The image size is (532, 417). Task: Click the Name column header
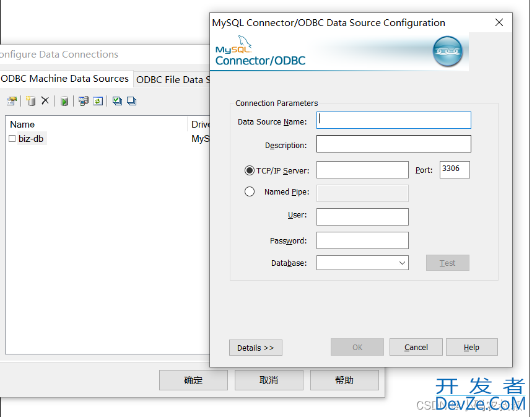(97, 125)
